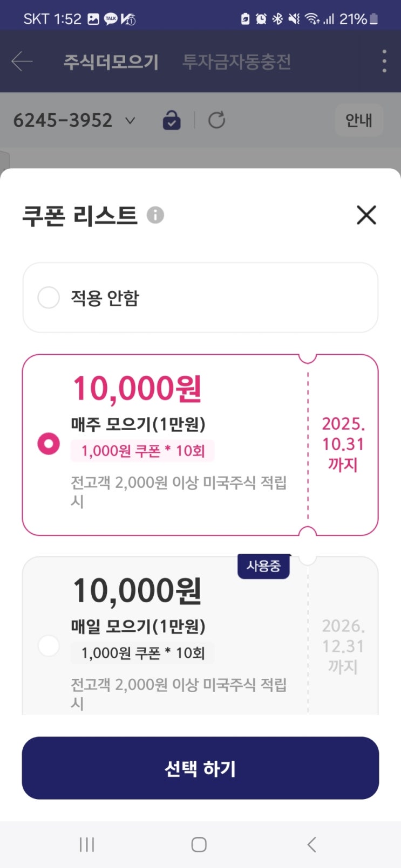Tap the 안내 guide button

(359, 120)
